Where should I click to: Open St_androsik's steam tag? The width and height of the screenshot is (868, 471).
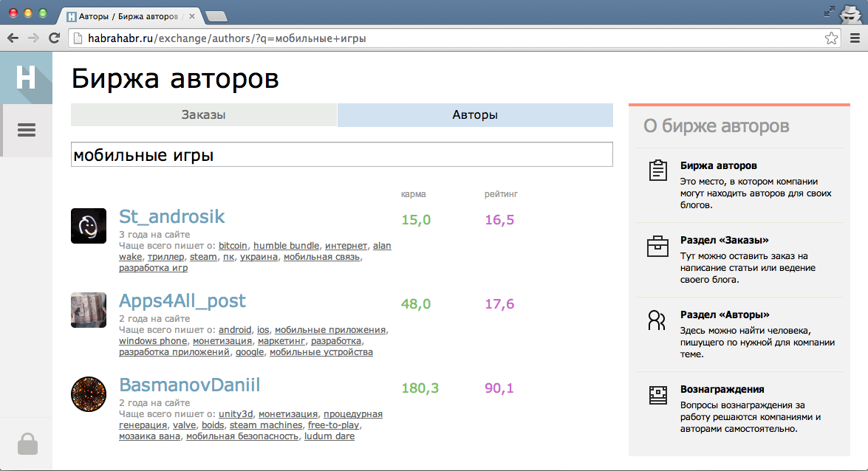coord(203,257)
